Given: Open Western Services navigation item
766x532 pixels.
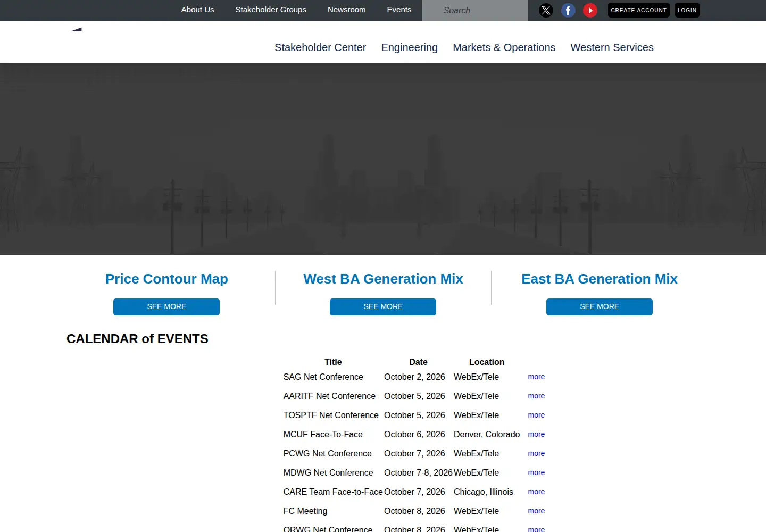Looking at the screenshot, I should pyautogui.click(x=612, y=47).
